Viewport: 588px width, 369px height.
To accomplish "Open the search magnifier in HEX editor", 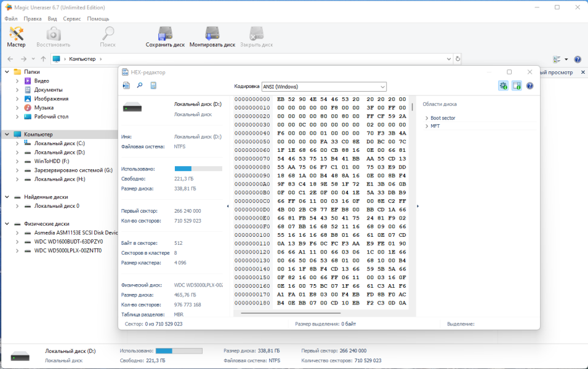I will (140, 85).
